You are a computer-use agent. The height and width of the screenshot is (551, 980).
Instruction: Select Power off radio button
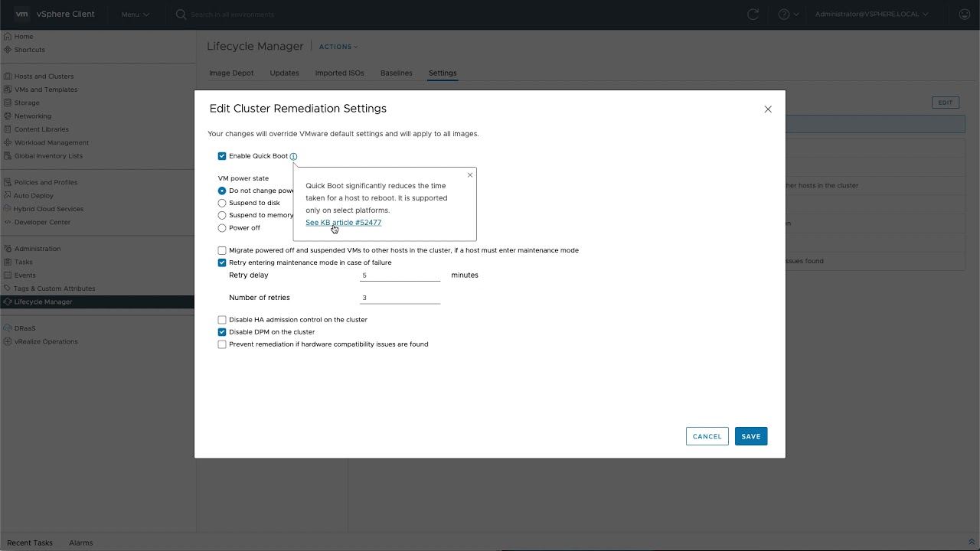click(x=222, y=228)
